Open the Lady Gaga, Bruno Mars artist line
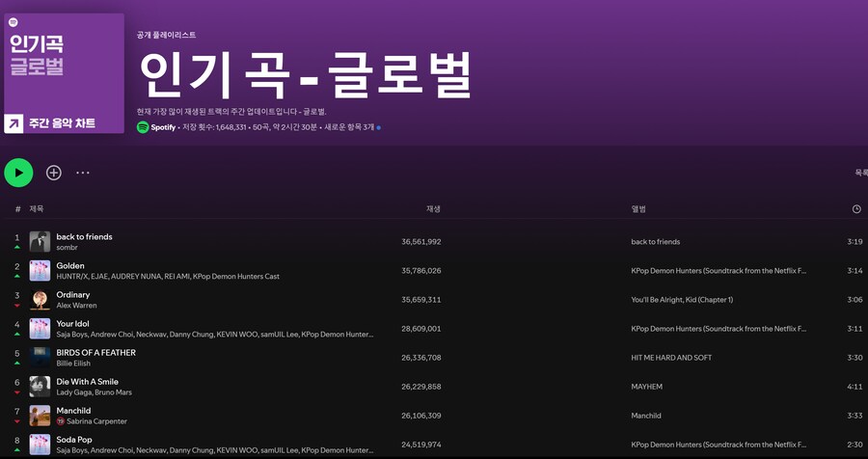The width and height of the screenshot is (868, 459). (x=95, y=392)
